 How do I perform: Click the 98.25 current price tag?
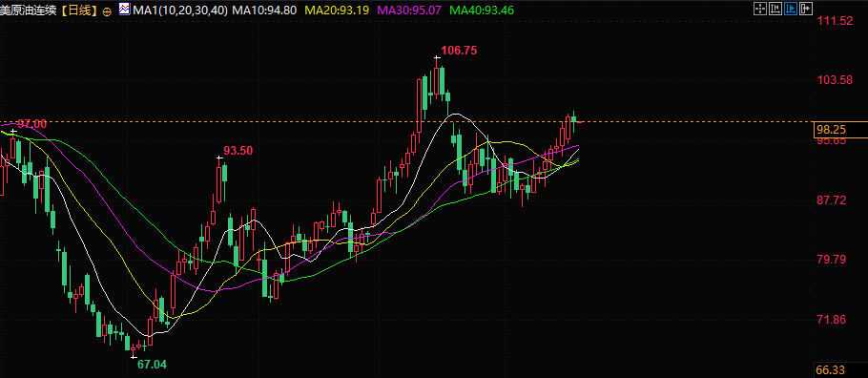click(832, 130)
